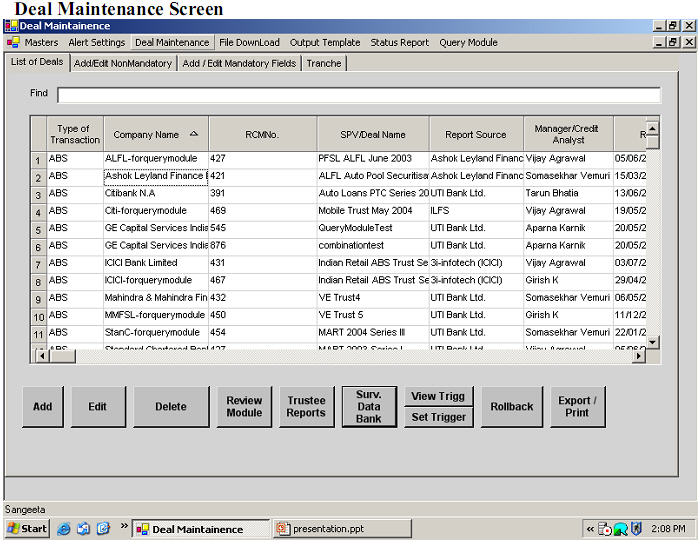This screenshot has height=544, width=700.
Task: Click the Rollback button
Action: coord(512,407)
